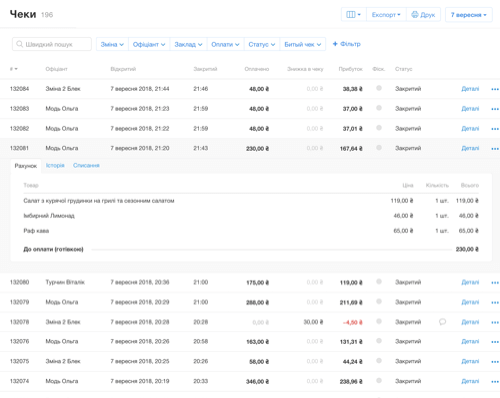Open more options menu for check 132074

[495, 382]
